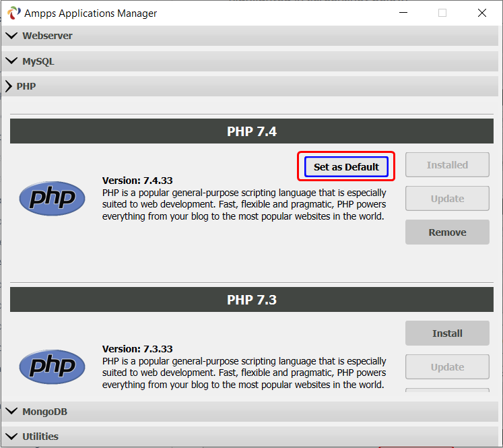The image size is (503, 448).
Task: Collapse the PHP section arrow
Action: pyautogui.click(x=9, y=86)
